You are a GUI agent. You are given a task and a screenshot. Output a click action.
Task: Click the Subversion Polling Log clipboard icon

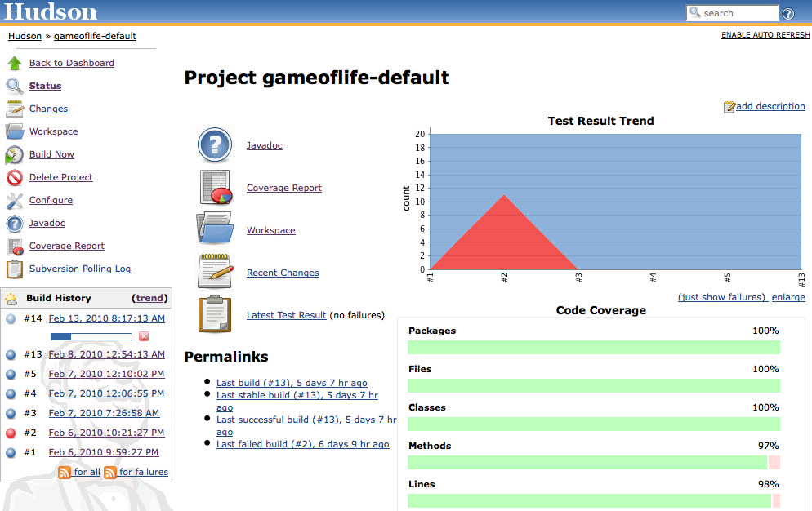tap(15, 269)
